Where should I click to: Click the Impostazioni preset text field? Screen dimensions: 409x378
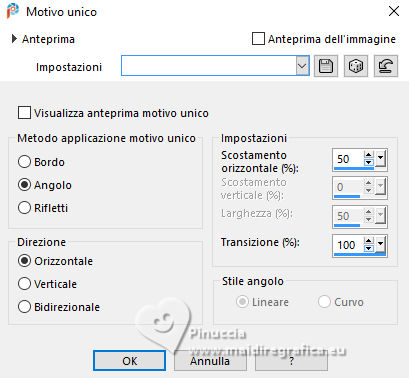pyautogui.click(x=209, y=66)
